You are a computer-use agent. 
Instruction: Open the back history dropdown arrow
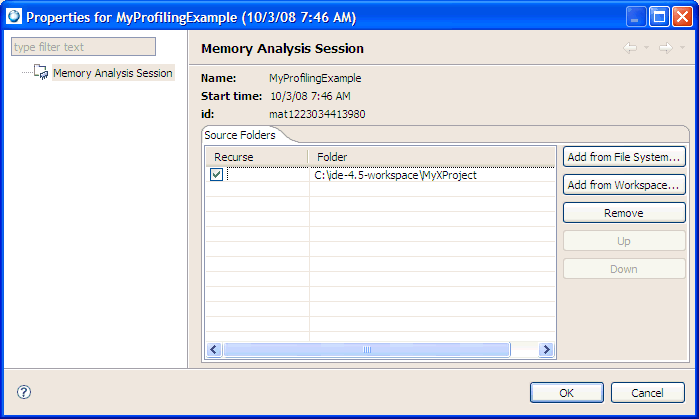(646, 48)
